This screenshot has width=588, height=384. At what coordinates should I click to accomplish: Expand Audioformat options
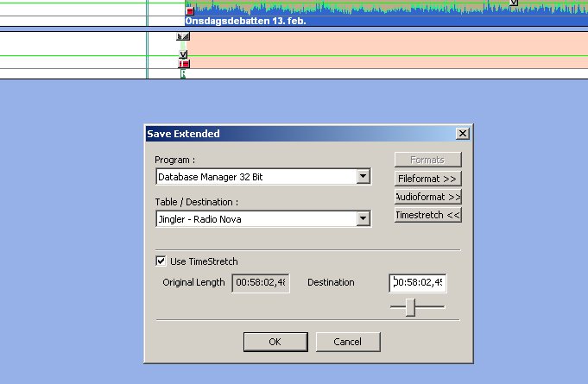pyautogui.click(x=428, y=197)
